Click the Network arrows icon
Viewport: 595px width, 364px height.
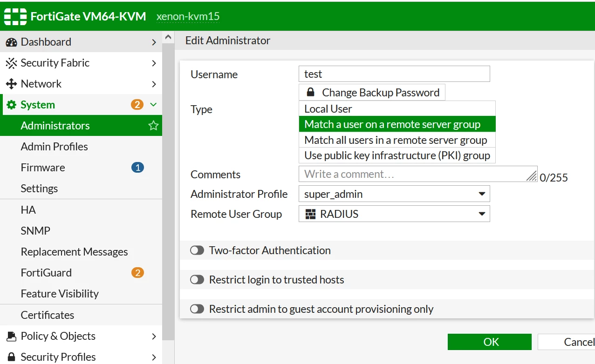point(11,84)
